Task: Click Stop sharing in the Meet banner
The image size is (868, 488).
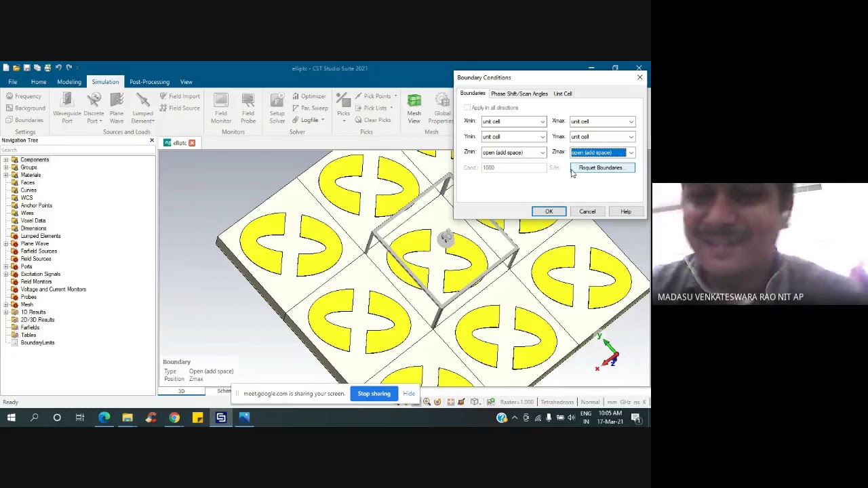Action: click(x=374, y=394)
